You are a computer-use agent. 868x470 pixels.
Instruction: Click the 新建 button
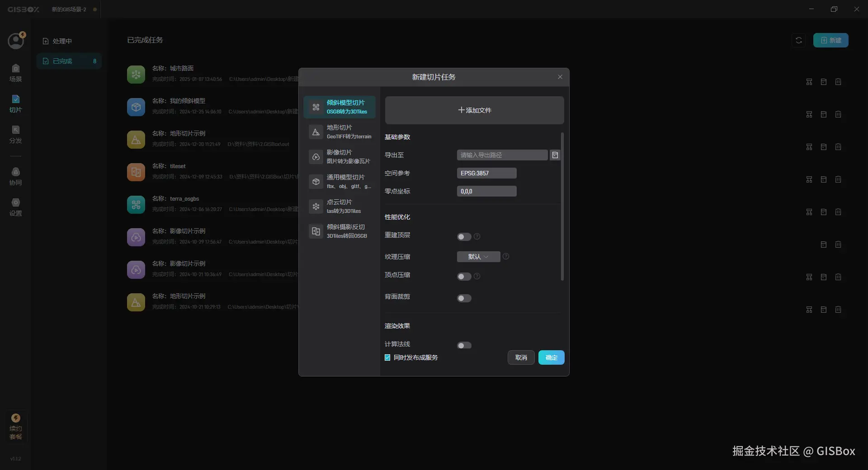point(830,40)
